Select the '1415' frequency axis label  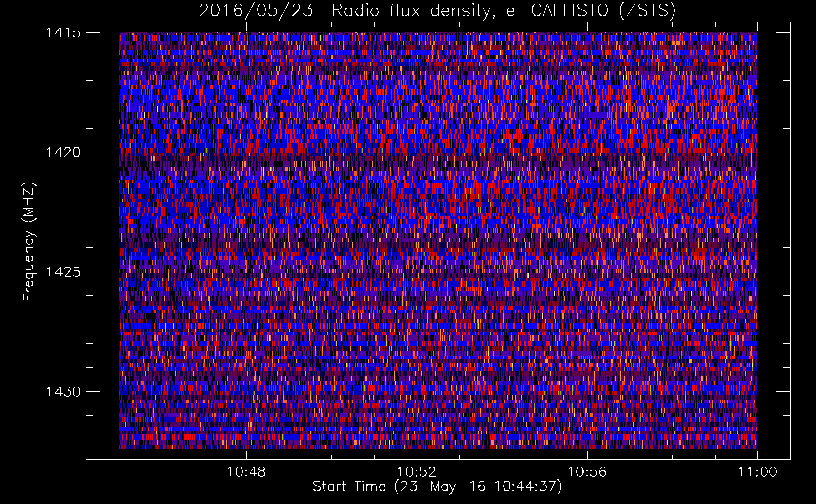(x=63, y=33)
